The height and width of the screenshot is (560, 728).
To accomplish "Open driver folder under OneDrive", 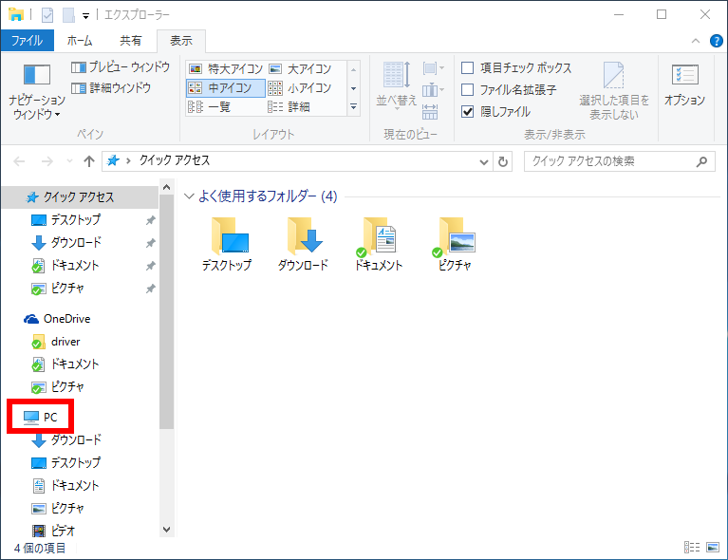I will click(57, 342).
